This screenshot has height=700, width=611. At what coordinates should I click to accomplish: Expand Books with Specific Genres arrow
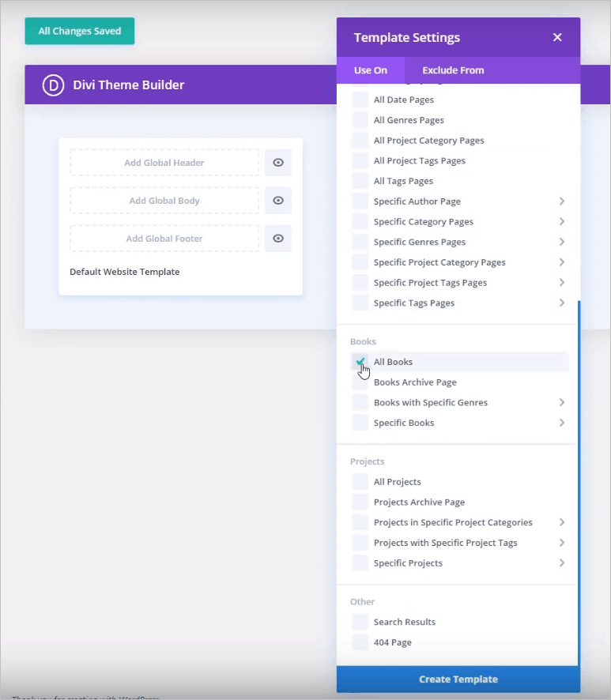[x=562, y=402]
